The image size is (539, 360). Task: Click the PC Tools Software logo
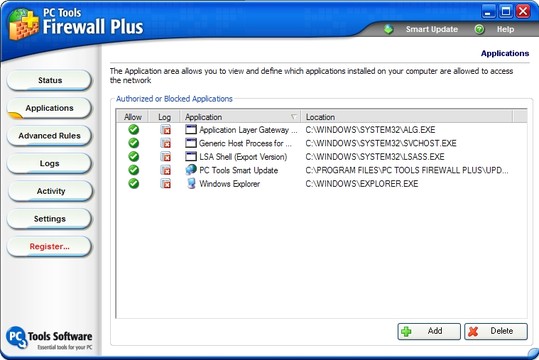tap(49, 338)
